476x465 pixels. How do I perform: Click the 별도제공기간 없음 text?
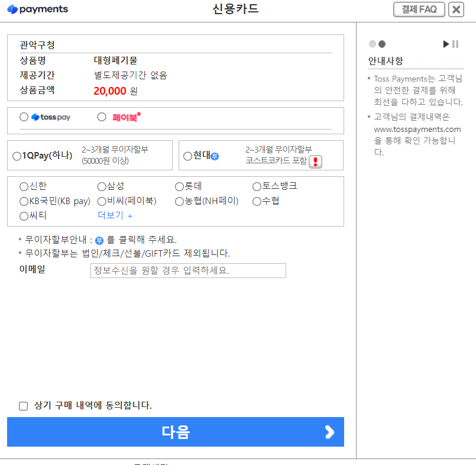131,75
